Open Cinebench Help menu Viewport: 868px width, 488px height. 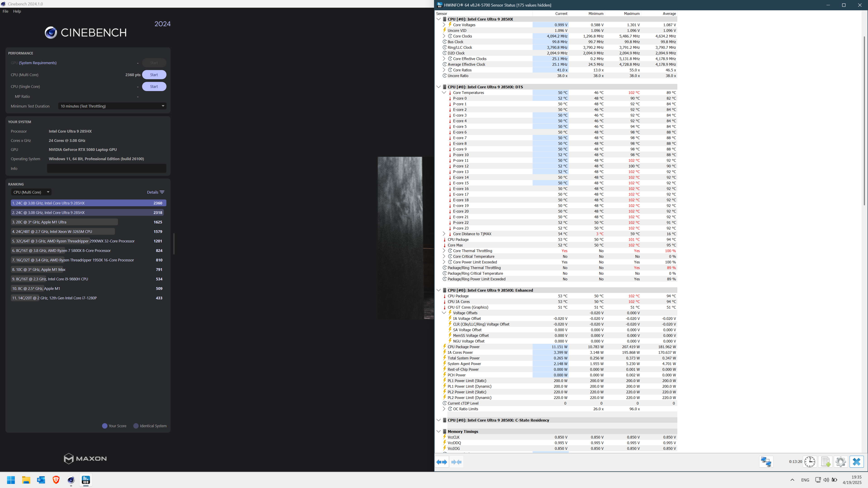click(17, 11)
